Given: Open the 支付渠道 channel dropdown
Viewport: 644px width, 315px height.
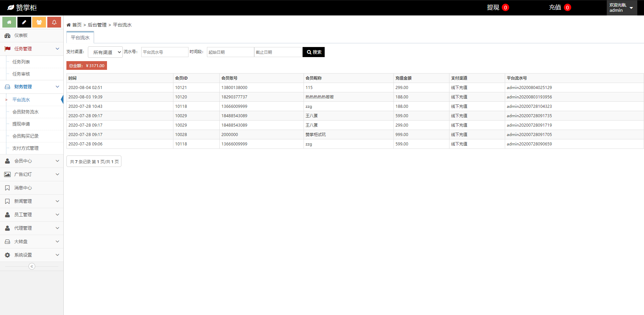Looking at the screenshot, I should click(105, 52).
